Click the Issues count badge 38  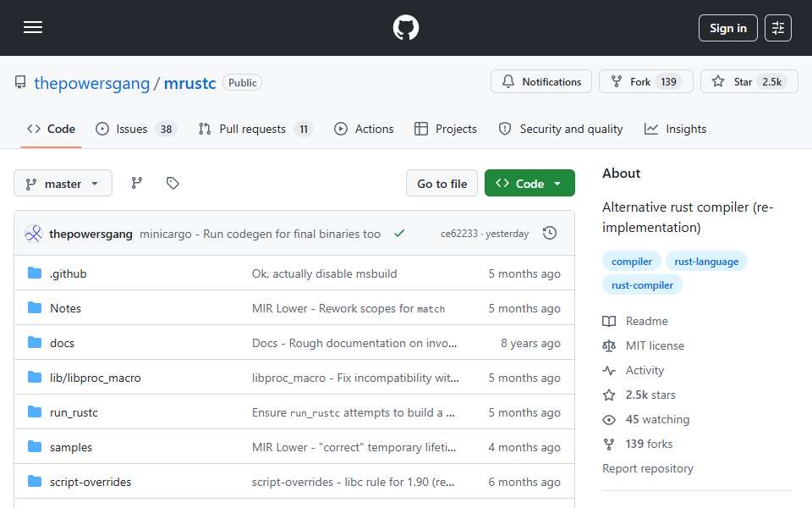pyautogui.click(x=166, y=129)
